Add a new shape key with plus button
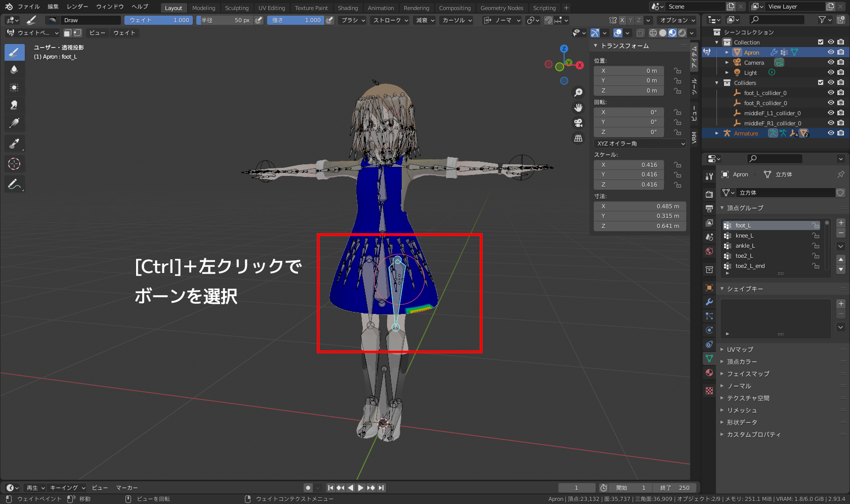 [x=840, y=303]
